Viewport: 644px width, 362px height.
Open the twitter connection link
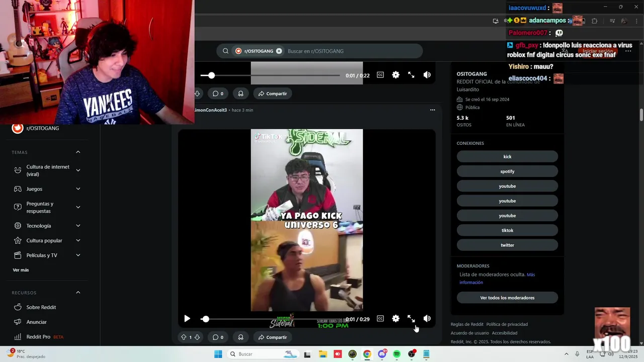pyautogui.click(x=507, y=245)
